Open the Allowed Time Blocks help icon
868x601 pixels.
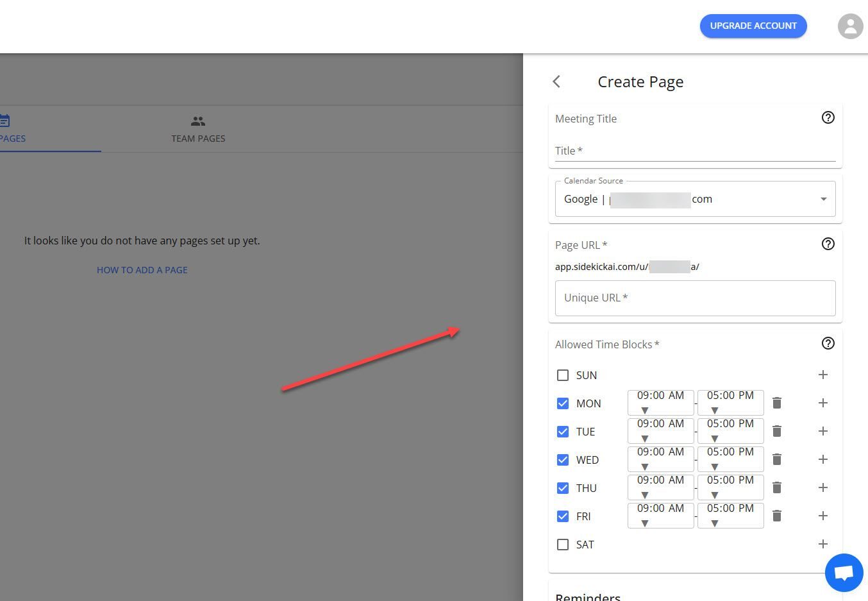click(828, 343)
